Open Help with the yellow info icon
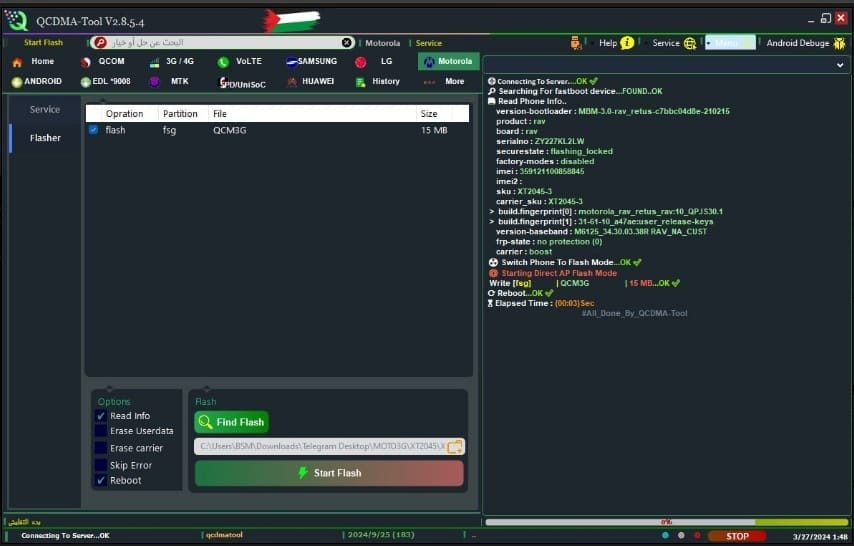 point(627,43)
